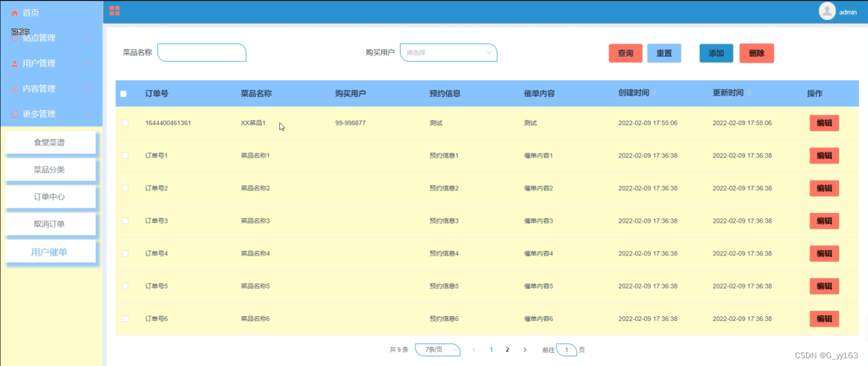Click 编辑 for the 订单号4 row
Viewport: 868px width, 366px height.
[824, 253]
